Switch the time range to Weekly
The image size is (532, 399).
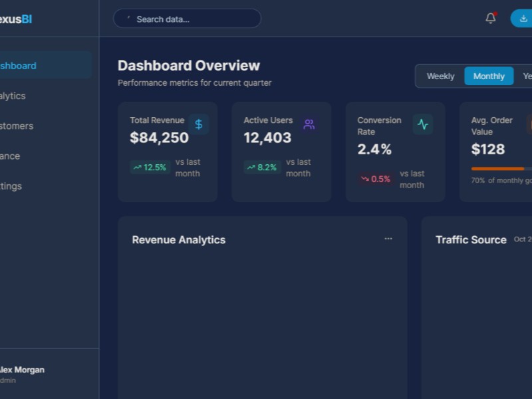(x=440, y=76)
